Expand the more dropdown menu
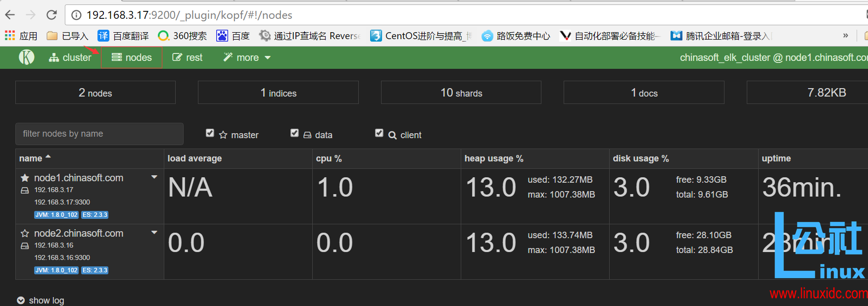Viewport: 868px width, 306px height. coord(247,57)
